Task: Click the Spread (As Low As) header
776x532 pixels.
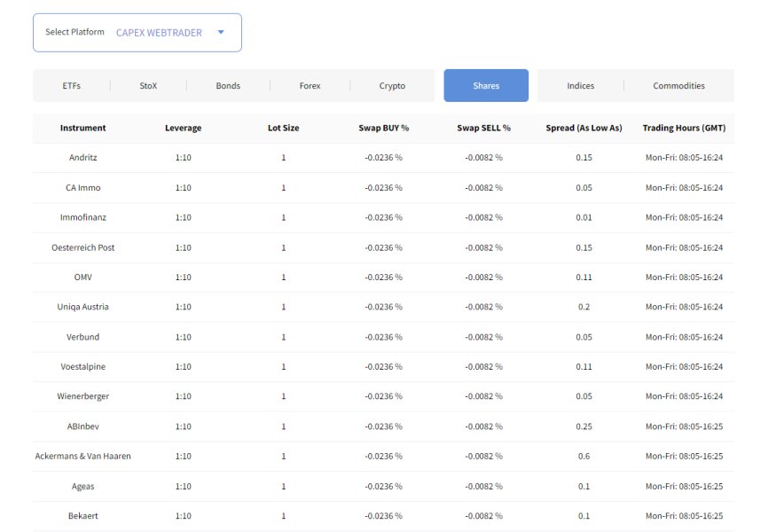Action: (584, 128)
